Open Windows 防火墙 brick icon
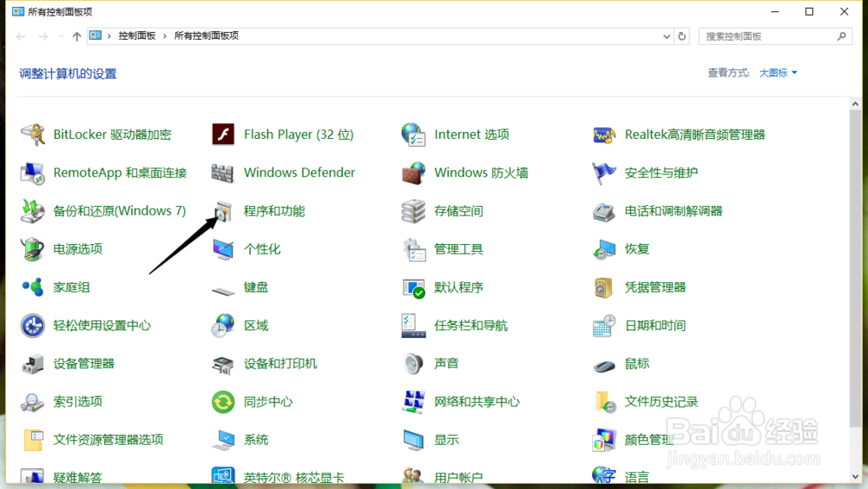Viewport: 868px width, 489px height. coord(413,173)
